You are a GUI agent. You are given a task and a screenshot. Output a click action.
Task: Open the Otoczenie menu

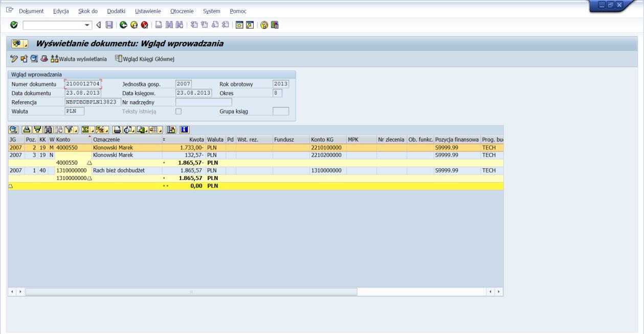pyautogui.click(x=182, y=11)
